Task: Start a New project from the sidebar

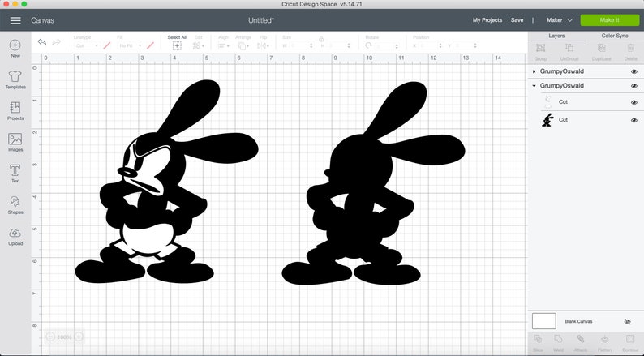Action: [x=15, y=49]
